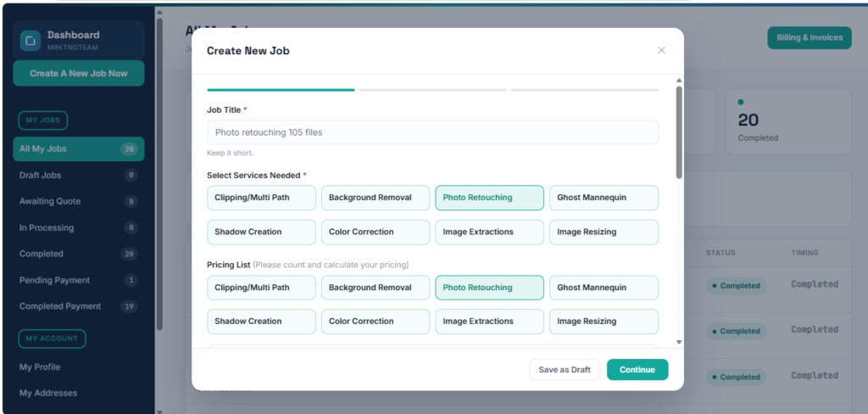Click the TIMING column header

(x=805, y=253)
